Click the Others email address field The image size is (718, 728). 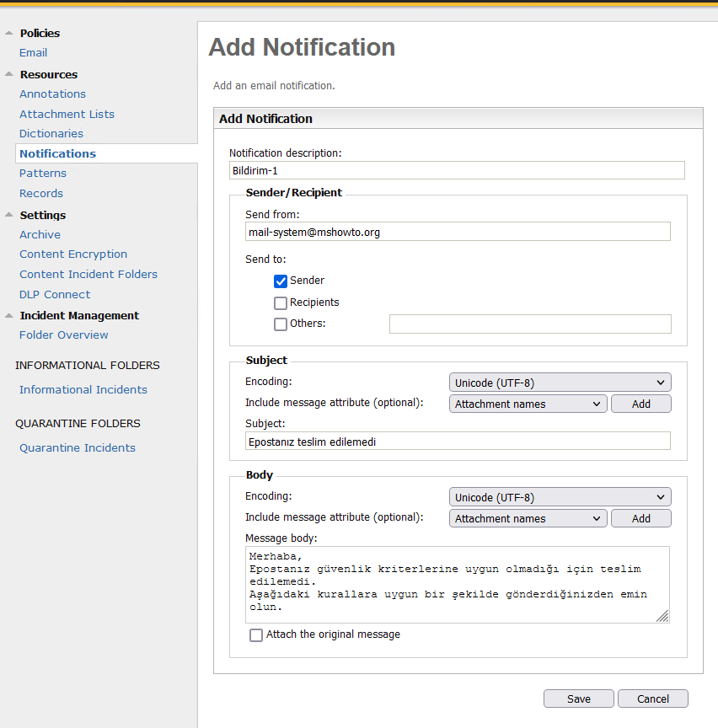point(530,324)
